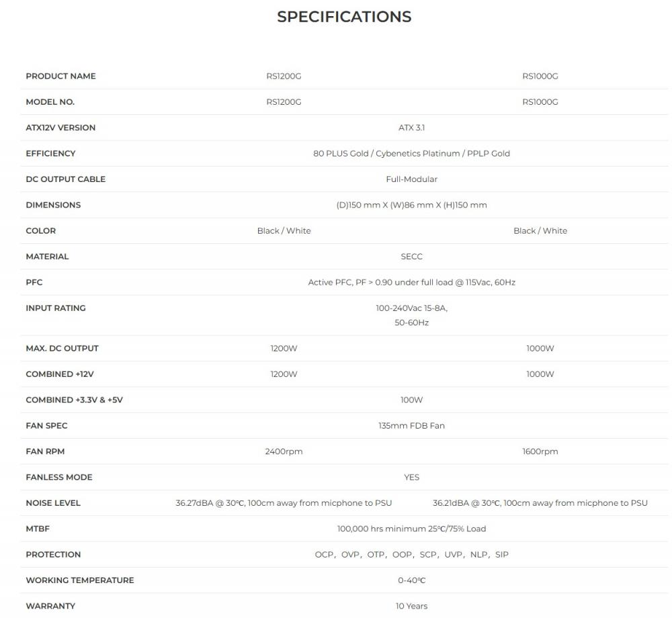Click the SECC material value
672x618 pixels.
tap(411, 257)
